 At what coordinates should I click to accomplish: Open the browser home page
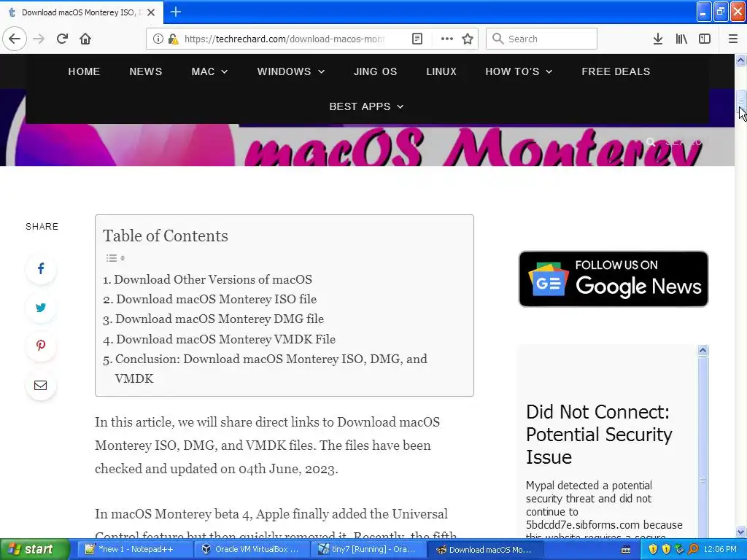point(85,39)
